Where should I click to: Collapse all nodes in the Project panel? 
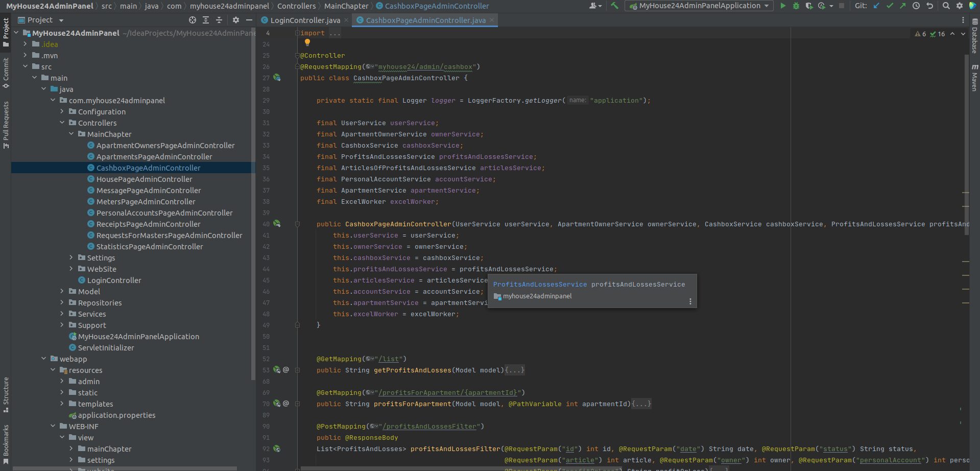coord(219,20)
